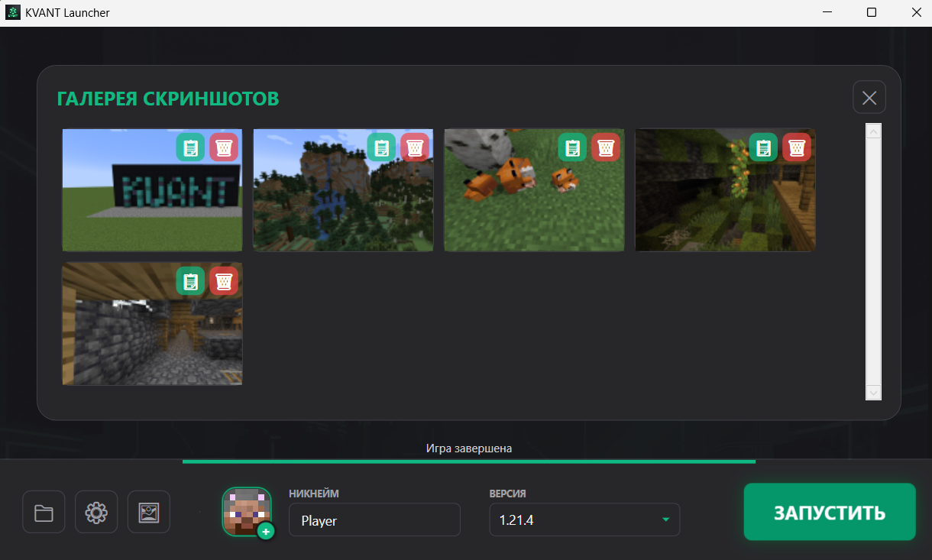Copy the KVANT sign screenshot
Screen dimensions: 932x560
tap(191, 147)
